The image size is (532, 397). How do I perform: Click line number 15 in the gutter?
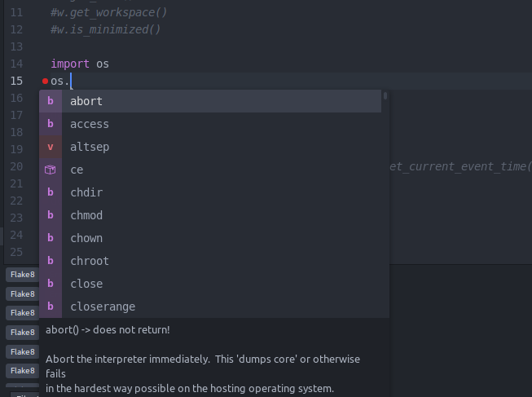coord(16,81)
